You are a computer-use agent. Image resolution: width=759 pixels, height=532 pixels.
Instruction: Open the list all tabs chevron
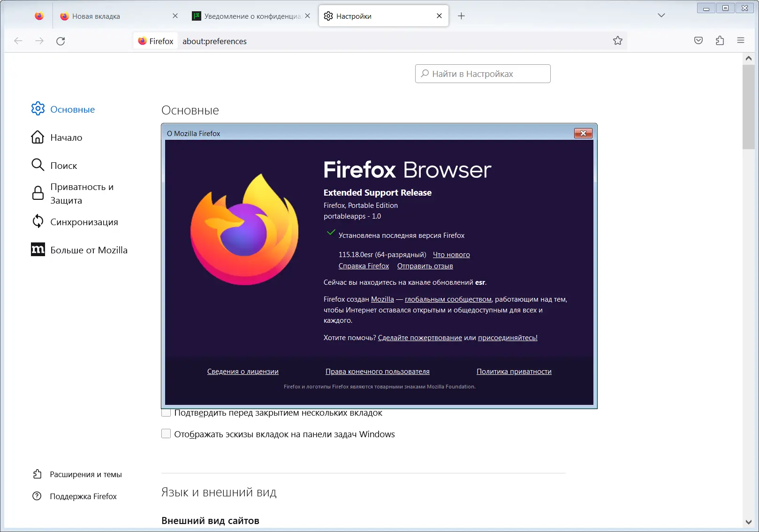pos(661,15)
